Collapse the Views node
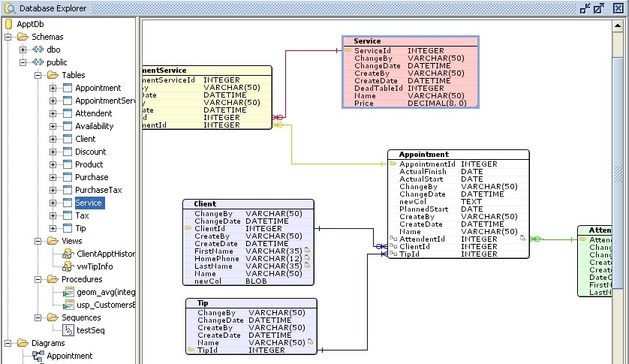 click(x=38, y=241)
